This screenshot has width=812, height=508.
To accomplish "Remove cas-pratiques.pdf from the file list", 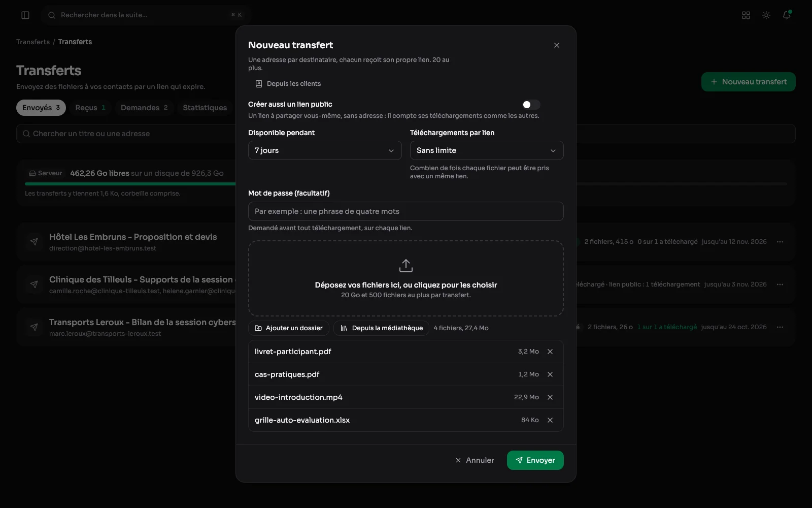I will [550, 374].
